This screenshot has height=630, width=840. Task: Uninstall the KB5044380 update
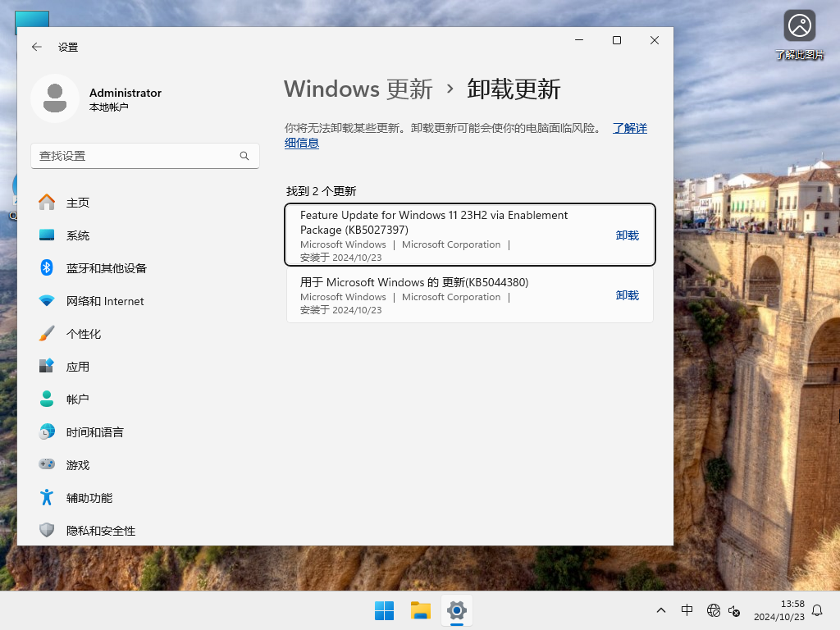[x=627, y=295]
